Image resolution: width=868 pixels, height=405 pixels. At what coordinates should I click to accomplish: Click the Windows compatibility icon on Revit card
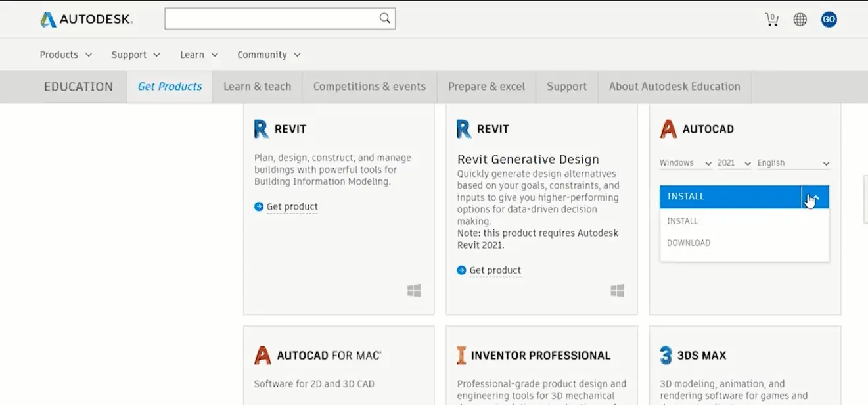point(414,290)
